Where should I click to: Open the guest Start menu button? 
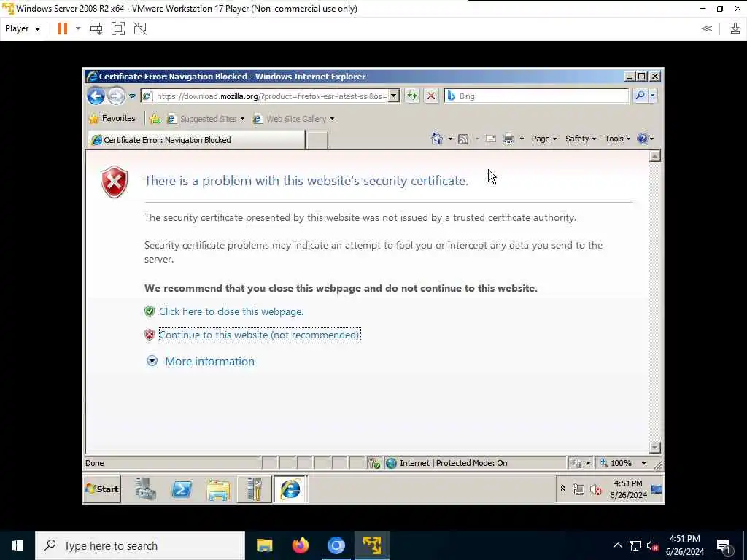pyautogui.click(x=102, y=489)
